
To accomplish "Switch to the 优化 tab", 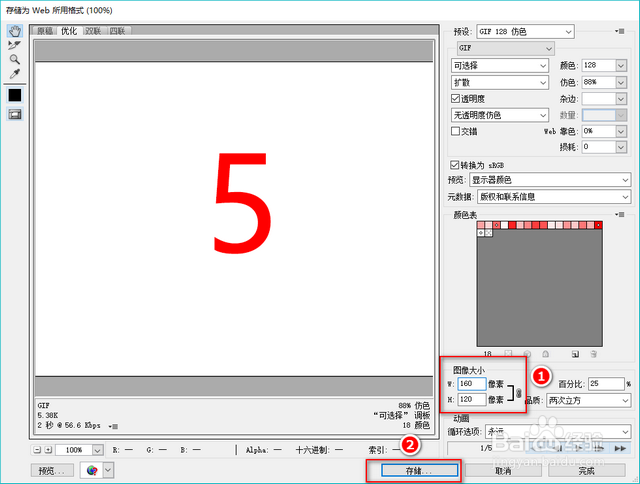I will pyautogui.click(x=69, y=31).
